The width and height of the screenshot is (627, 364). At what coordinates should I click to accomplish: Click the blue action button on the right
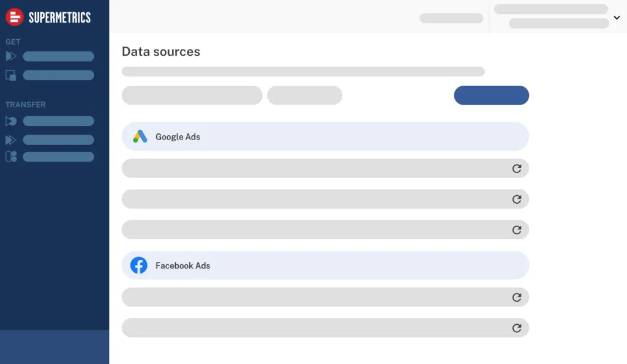[x=491, y=95]
